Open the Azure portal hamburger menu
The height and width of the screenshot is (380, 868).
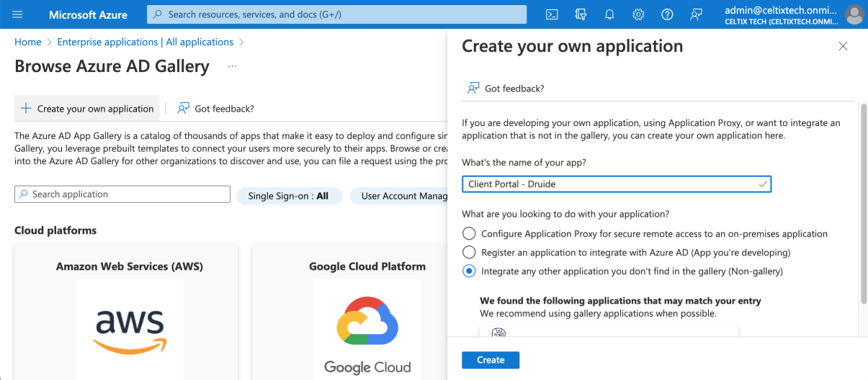click(18, 14)
